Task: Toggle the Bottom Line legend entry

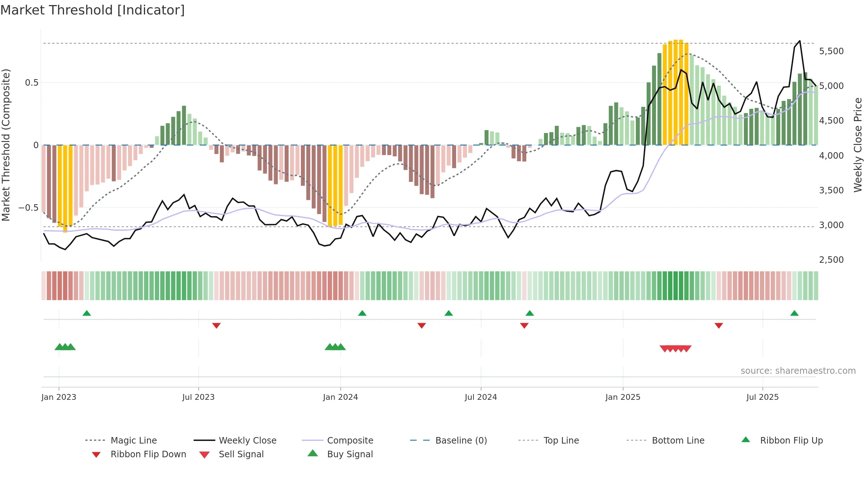Action: tap(665, 440)
